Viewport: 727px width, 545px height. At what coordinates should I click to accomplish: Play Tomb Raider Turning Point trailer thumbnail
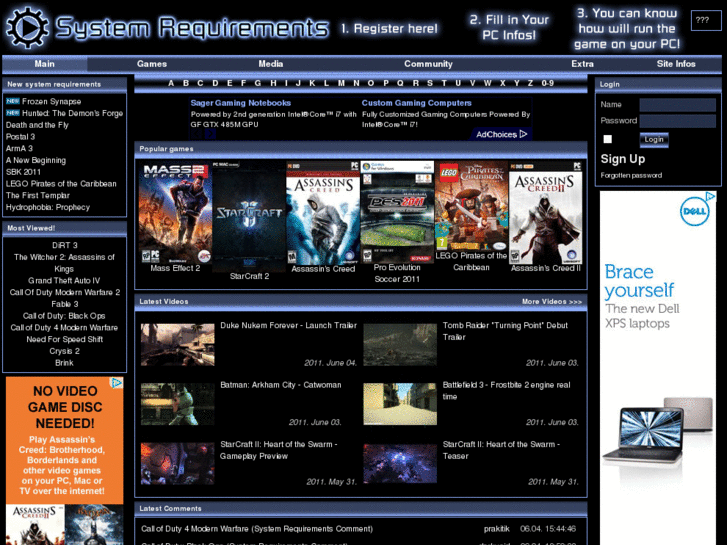(x=400, y=345)
